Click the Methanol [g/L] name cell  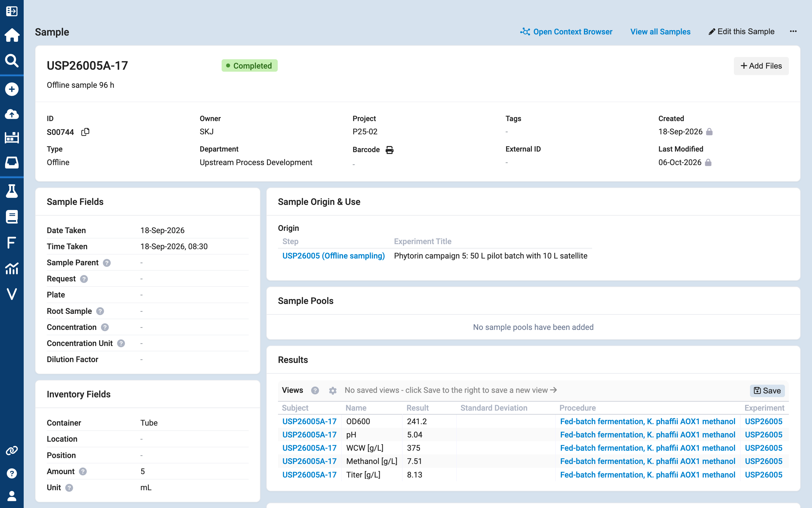click(371, 461)
